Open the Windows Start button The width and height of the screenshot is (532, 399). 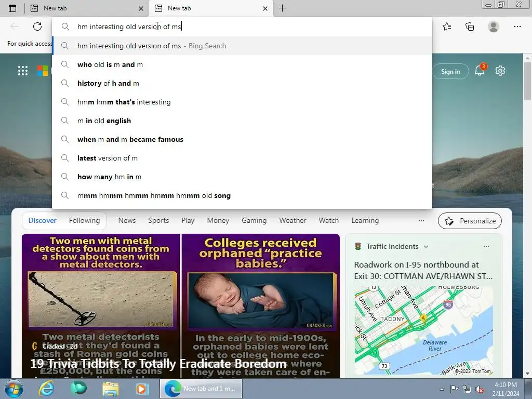click(x=14, y=389)
